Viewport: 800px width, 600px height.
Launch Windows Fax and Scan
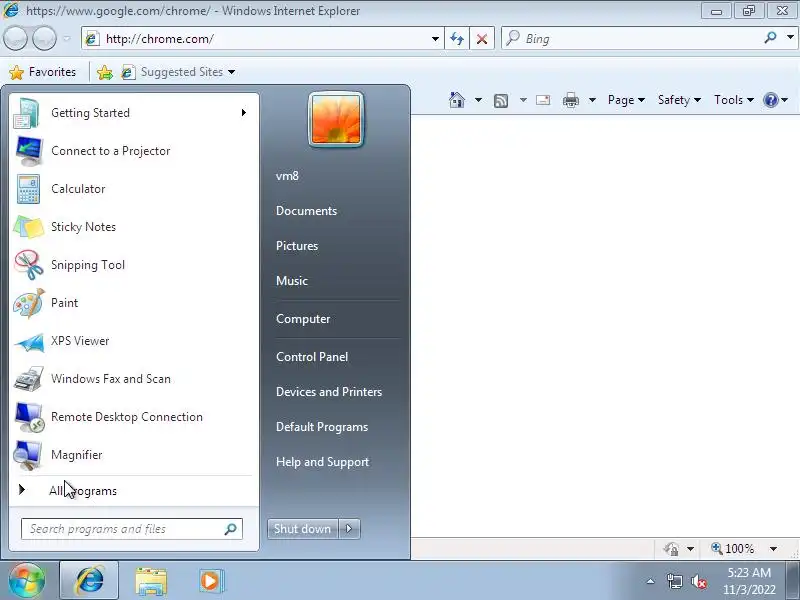point(134,379)
